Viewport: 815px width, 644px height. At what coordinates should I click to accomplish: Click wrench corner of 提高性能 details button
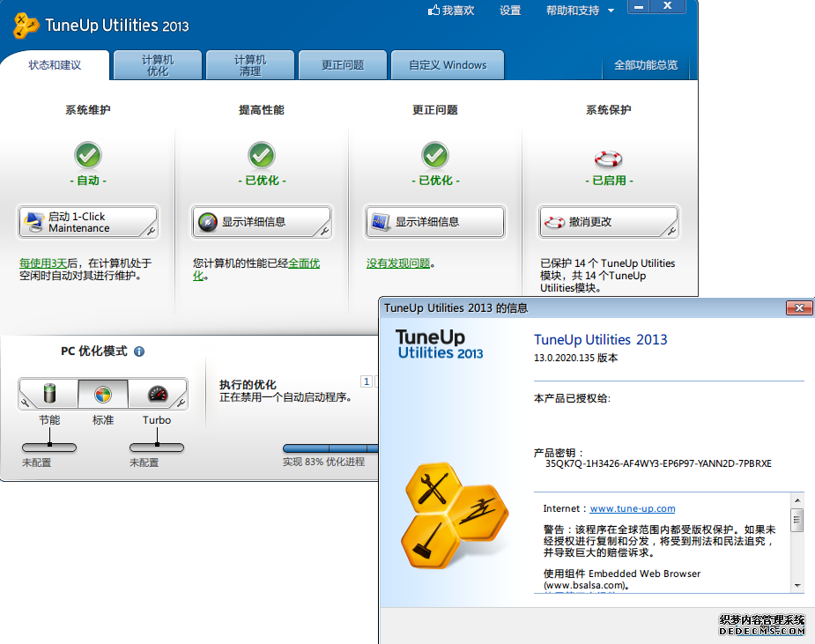[x=324, y=232]
